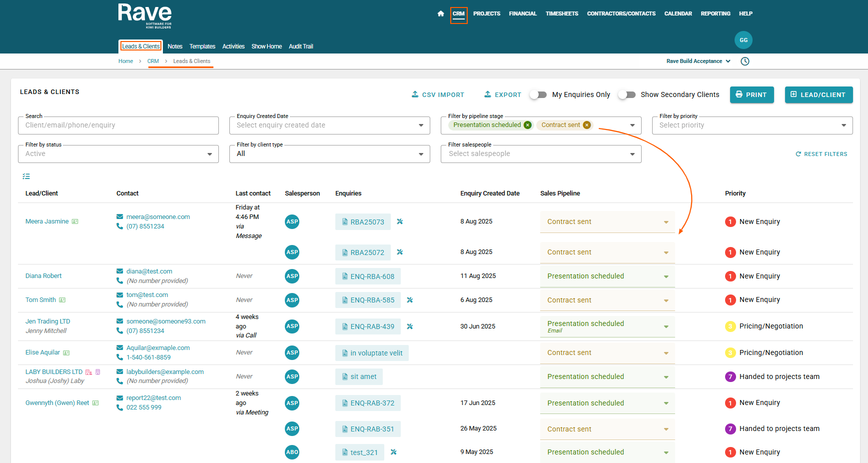The width and height of the screenshot is (868, 463).
Task: Remove the Contract sent filter chip
Action: pyautogui.click(x=587, y=125)
